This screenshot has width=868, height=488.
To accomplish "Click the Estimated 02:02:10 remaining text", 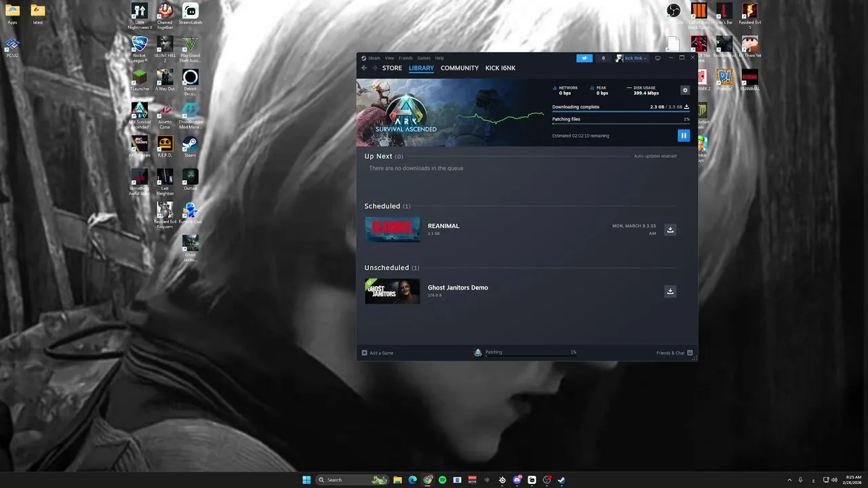I will click(x=580, y=136).
